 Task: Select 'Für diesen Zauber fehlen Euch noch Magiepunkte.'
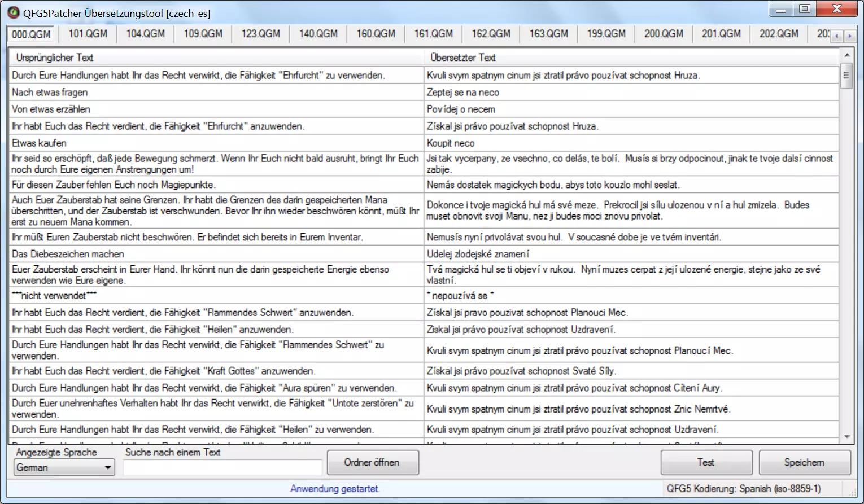coord(216,185)
